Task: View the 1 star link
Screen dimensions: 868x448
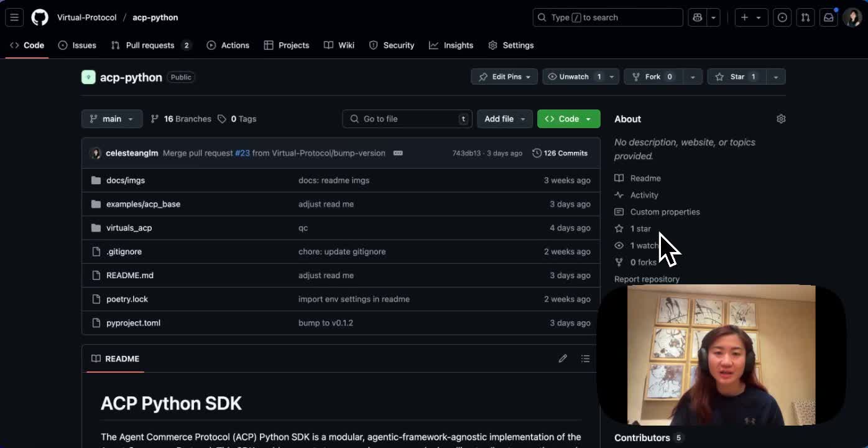Action: (633, 228)
